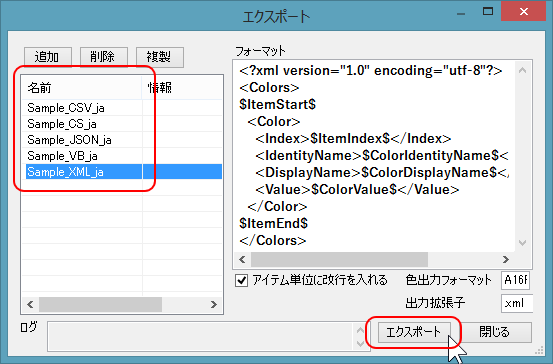The width and height of the screenshot is (553, 364).
Task: Click the format box's left scroll arrow
Action: (242, 260)
